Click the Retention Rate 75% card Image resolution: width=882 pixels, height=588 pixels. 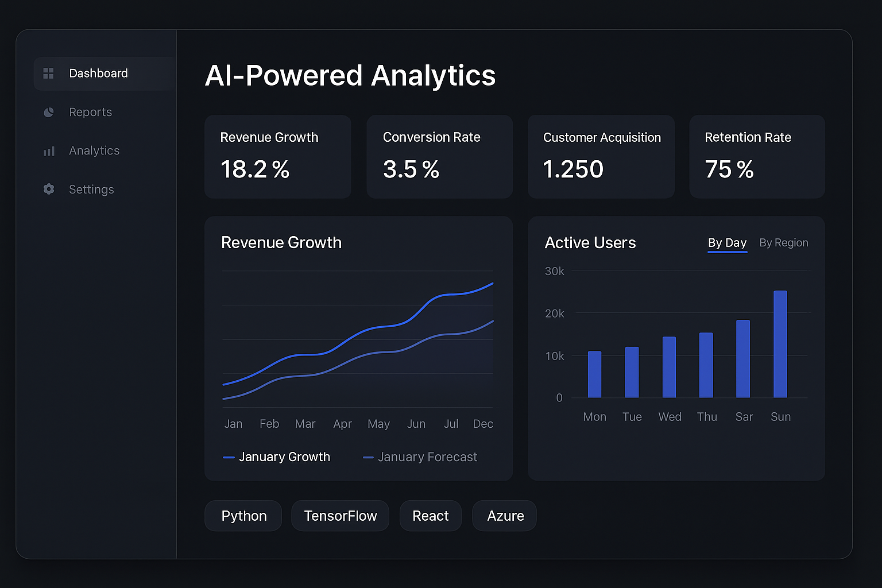pos(756,156)
